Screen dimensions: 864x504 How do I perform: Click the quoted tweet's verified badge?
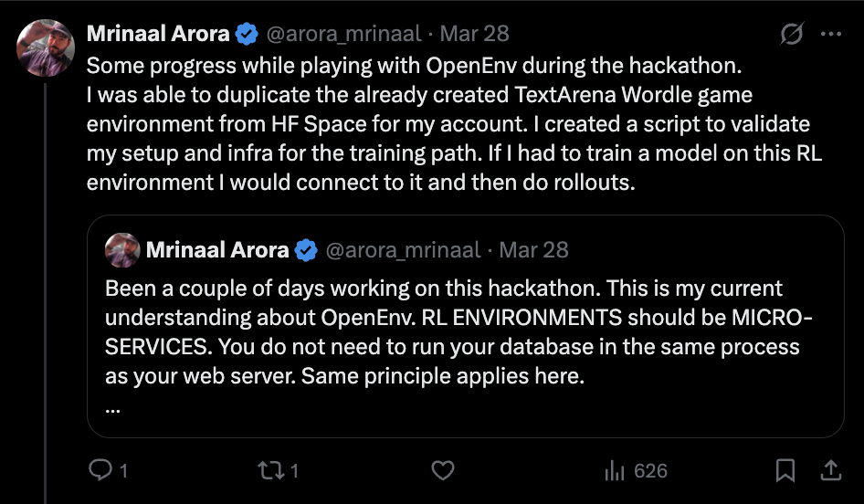[x=306, y=249]
